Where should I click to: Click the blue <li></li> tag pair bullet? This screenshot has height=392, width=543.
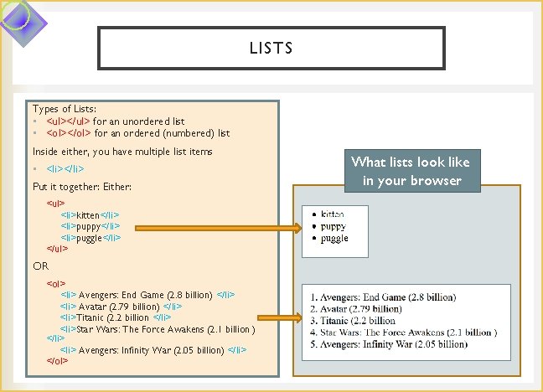click(65, 169)
